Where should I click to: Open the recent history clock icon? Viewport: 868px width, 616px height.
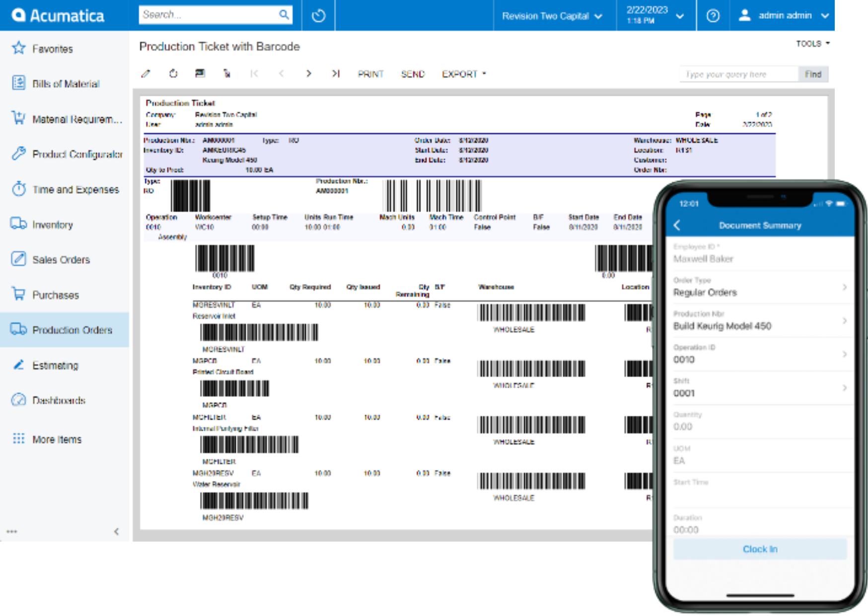coord(318,16)
